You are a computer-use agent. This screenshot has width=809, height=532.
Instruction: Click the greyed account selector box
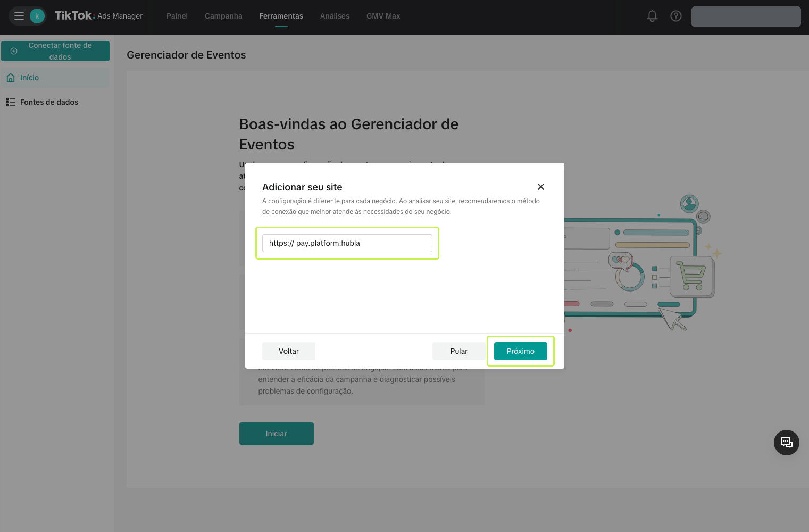point(746,16)
